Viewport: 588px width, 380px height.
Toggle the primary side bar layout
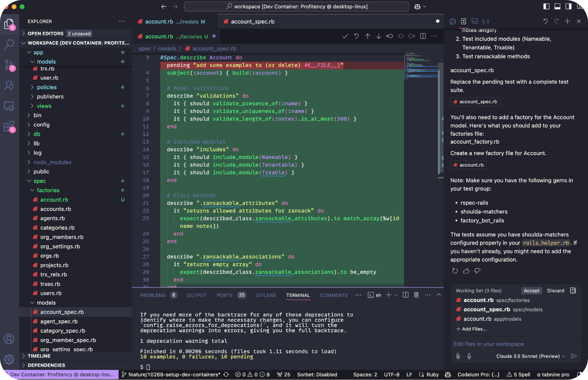click(x=546, y=6)
